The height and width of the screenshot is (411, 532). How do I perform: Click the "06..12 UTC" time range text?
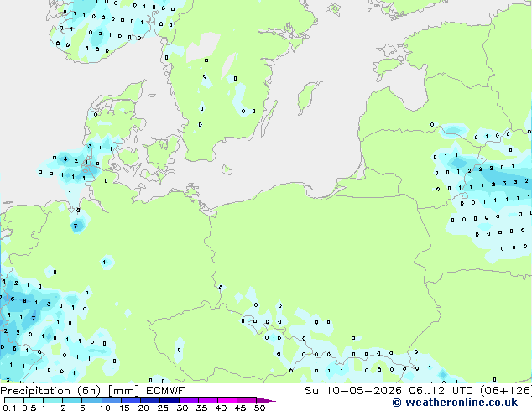click(x=441, y=391)
